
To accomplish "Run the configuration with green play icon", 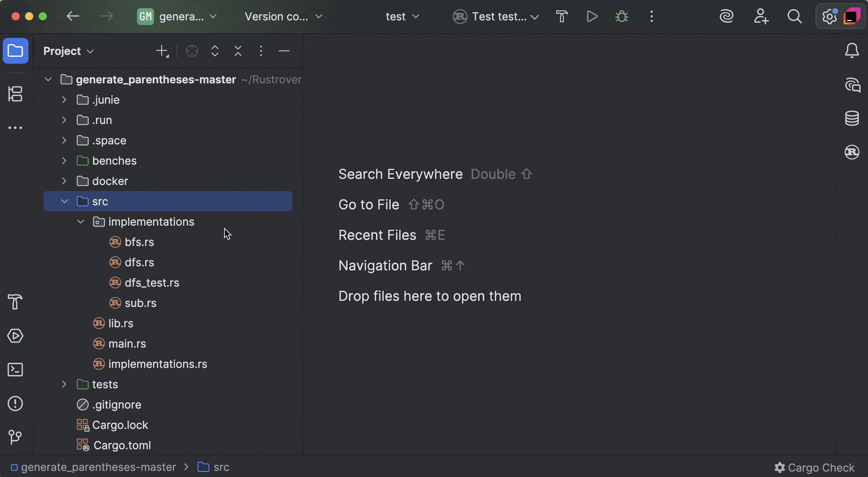I will click(592, 16).
